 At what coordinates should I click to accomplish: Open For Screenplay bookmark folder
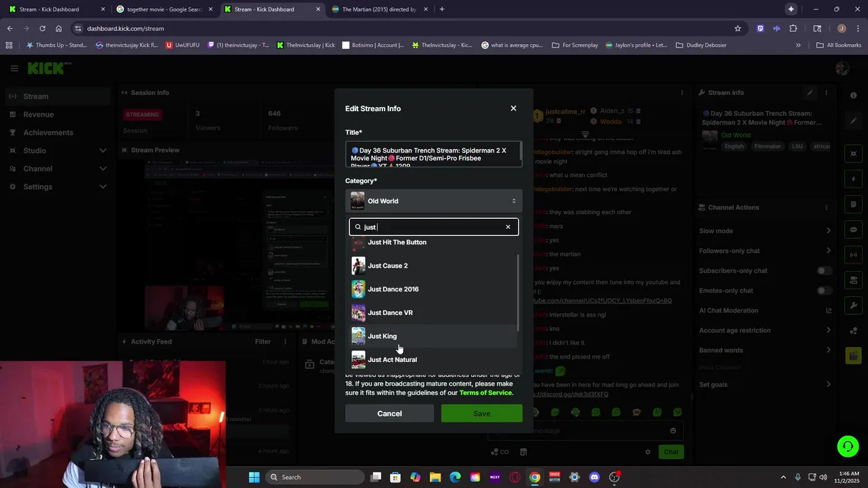tap(575, 45)
